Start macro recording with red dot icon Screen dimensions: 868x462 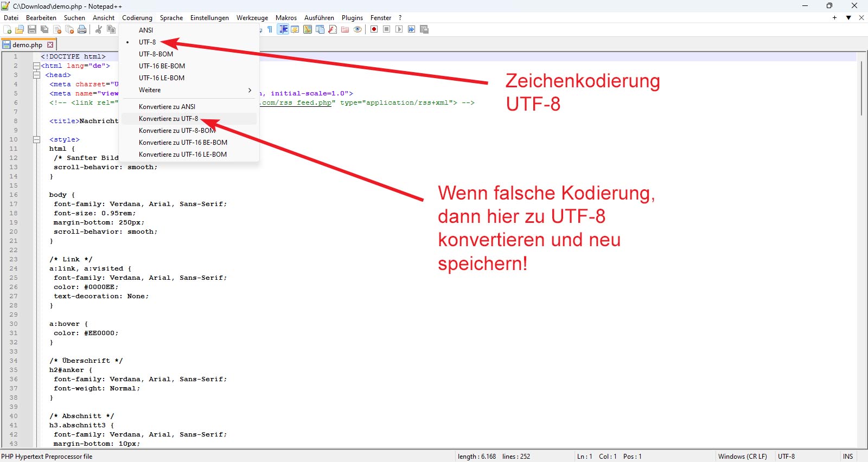pos(374,29)
